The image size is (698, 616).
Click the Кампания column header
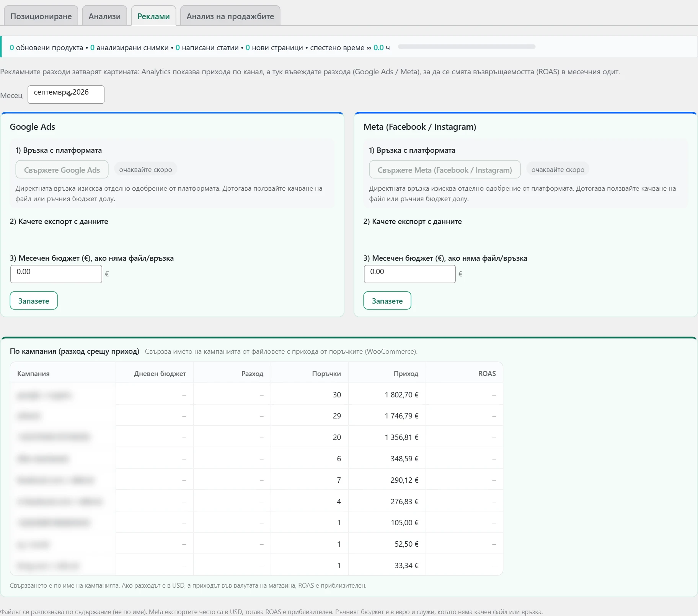63,373
